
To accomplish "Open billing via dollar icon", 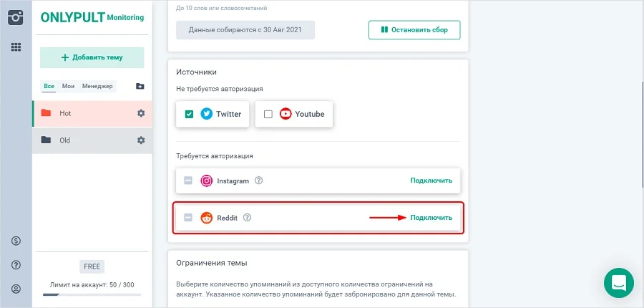I will click(x=16, y=241).
